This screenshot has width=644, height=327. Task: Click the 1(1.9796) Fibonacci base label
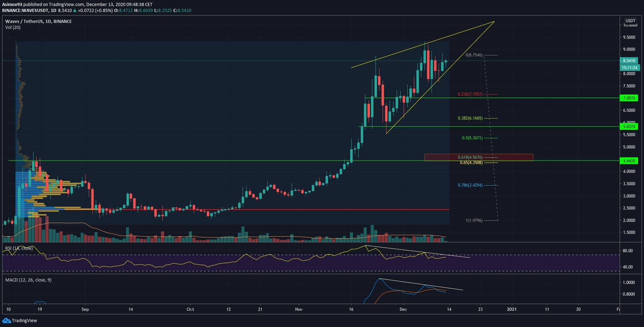click(474, 220)
